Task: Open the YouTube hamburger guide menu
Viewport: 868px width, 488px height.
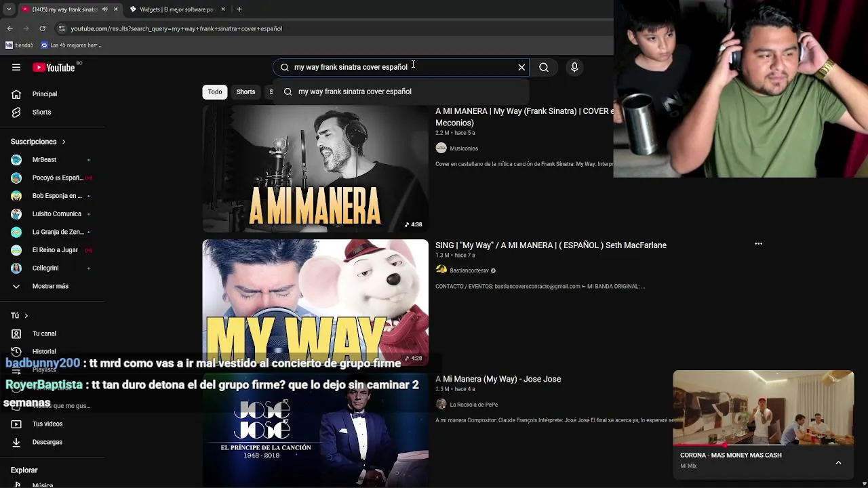Action: tap(16, 67)
